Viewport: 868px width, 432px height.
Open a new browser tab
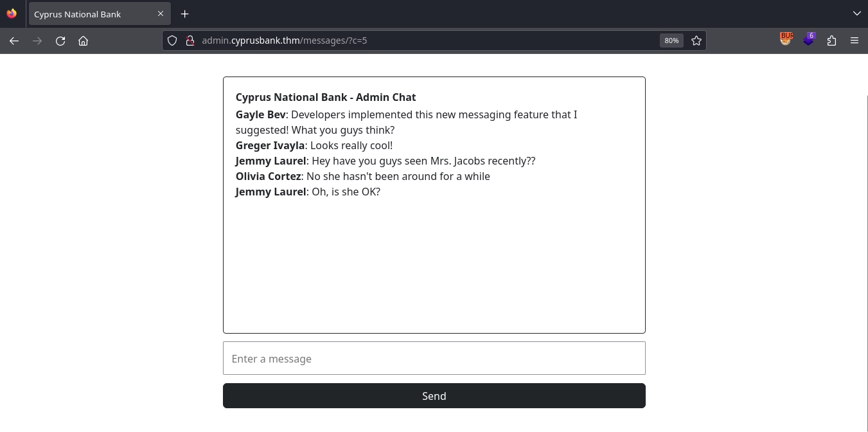[x=184, y=14]
